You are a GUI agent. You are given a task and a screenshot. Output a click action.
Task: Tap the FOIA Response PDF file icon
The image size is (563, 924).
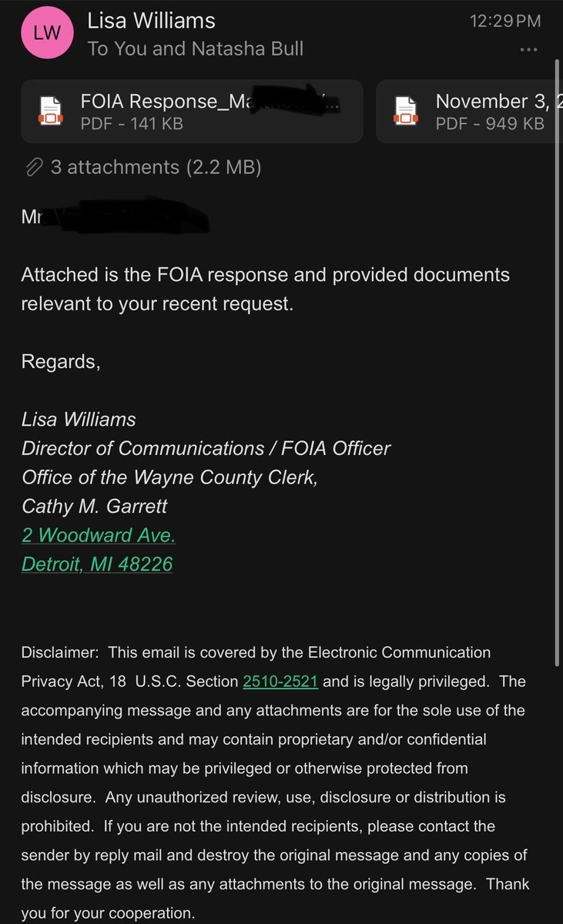[50, 112]
